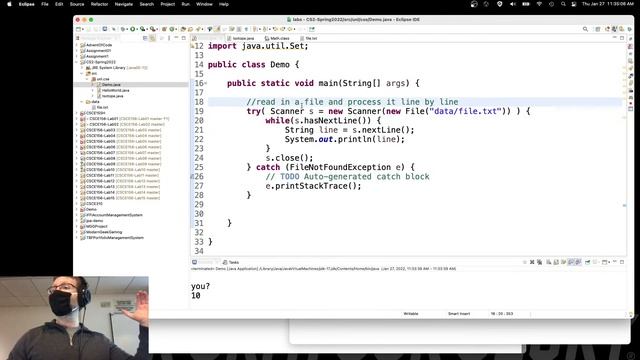
Task: Open the File menu
Action: pyautogui.click(x=45, y=4)
